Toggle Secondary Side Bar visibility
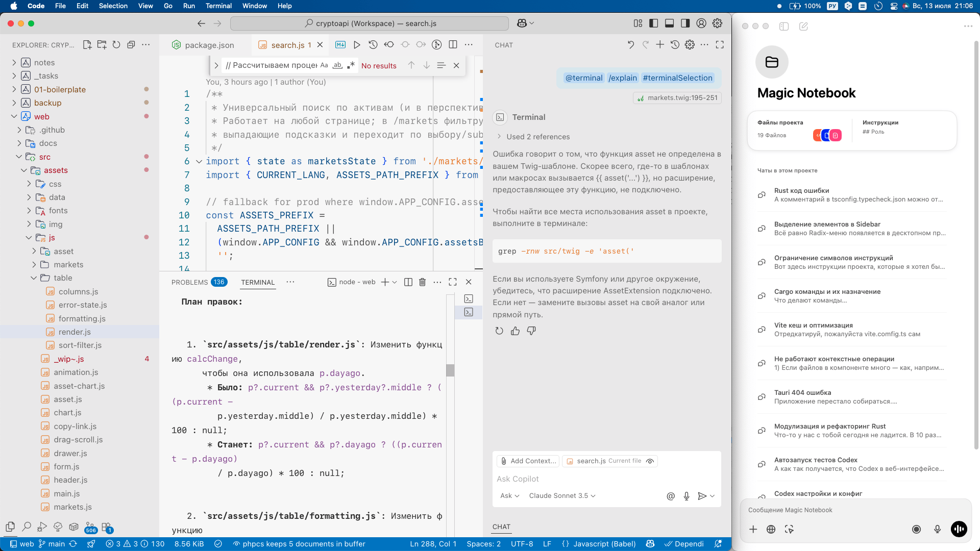Screen dimensions: 980x551 [685, 23]
